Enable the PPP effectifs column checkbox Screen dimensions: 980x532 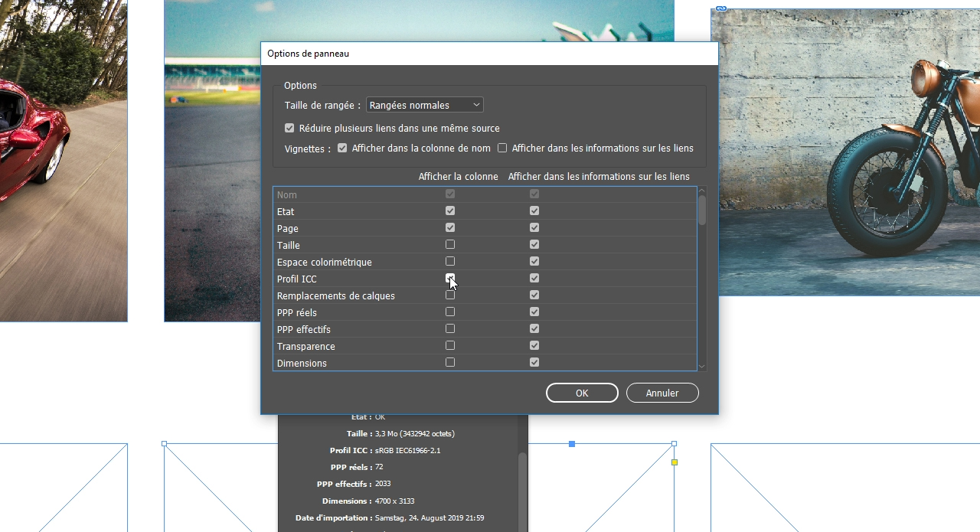tap(450, 328)
